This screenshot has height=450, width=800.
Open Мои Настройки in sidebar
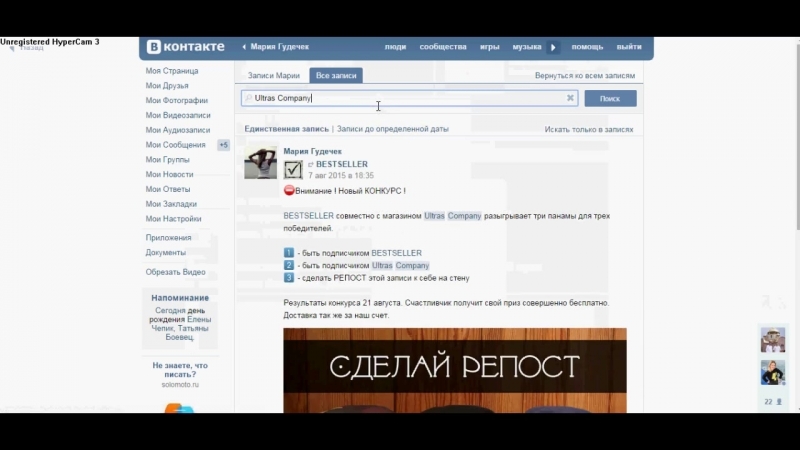click(173, 219)
